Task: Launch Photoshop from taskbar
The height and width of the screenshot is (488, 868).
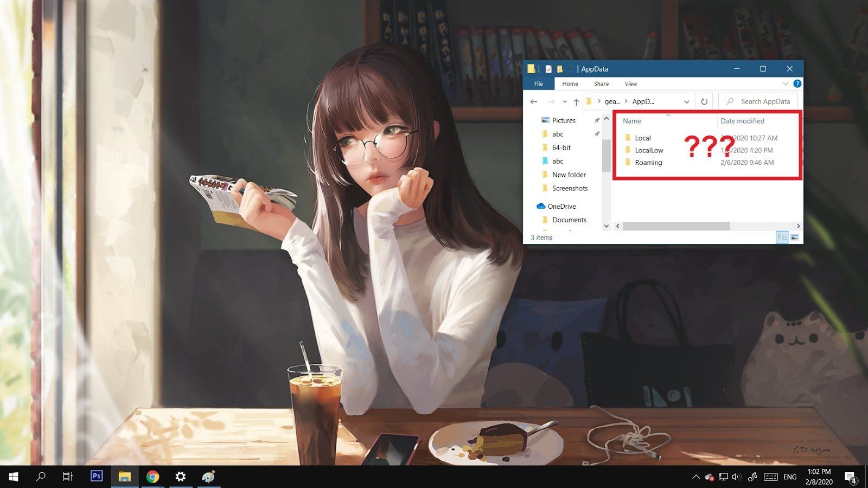Action: (97, 476)
